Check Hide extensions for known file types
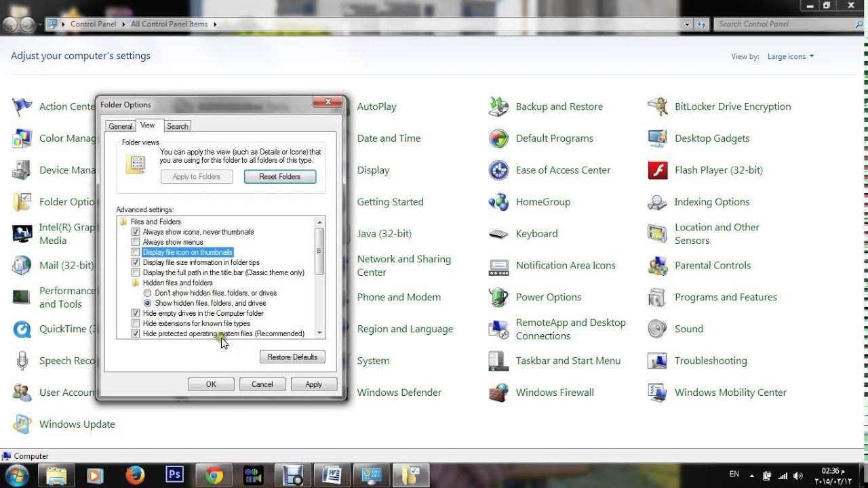Viewport: 868px width, 488px height. (x=136, y=323)
